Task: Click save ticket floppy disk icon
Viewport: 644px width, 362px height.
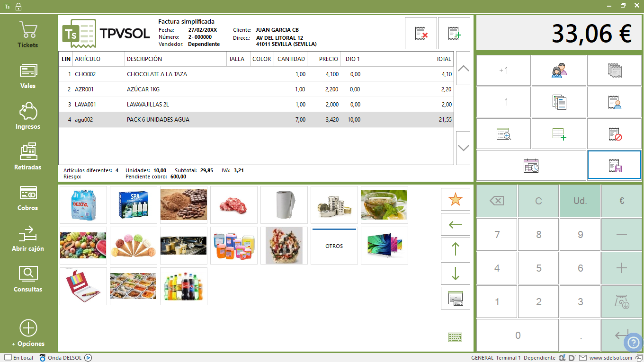Action: tap(615, 166)
